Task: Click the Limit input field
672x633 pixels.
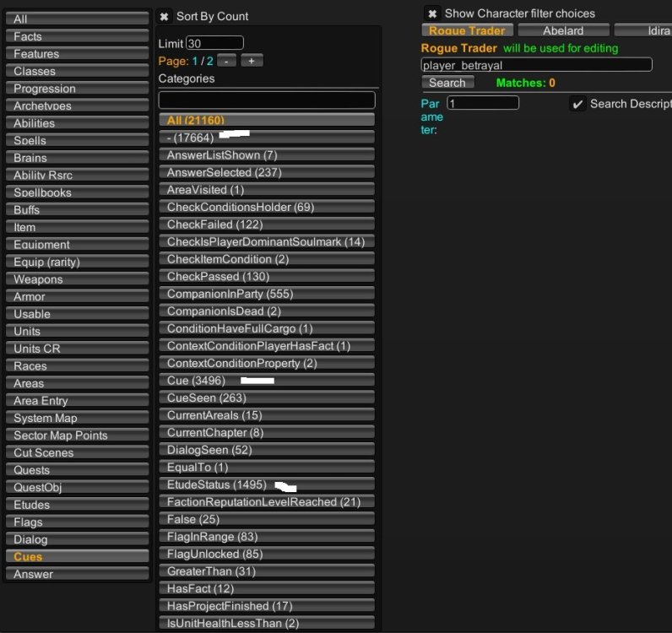Action: pos(214,43)
